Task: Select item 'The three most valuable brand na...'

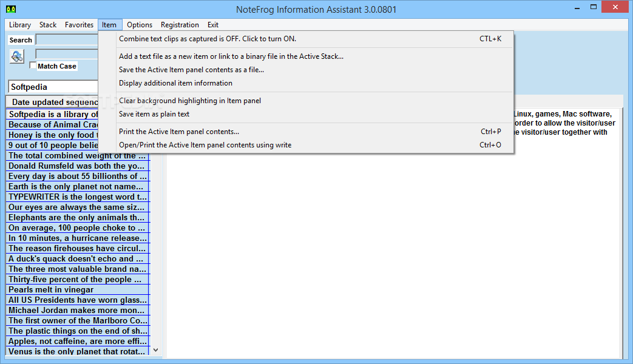Action: pos(78,269)
